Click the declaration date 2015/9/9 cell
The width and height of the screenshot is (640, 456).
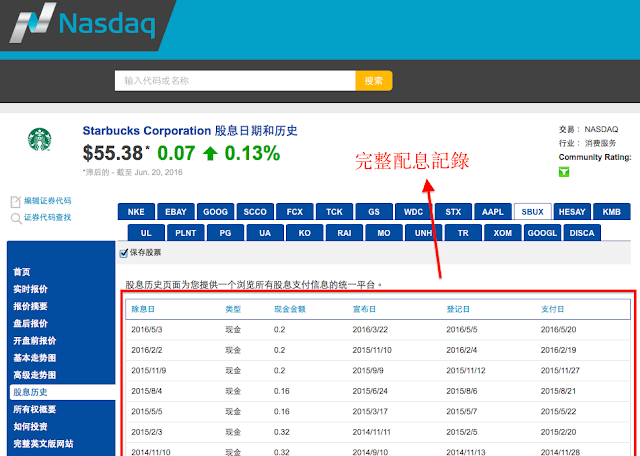(368, 370)
